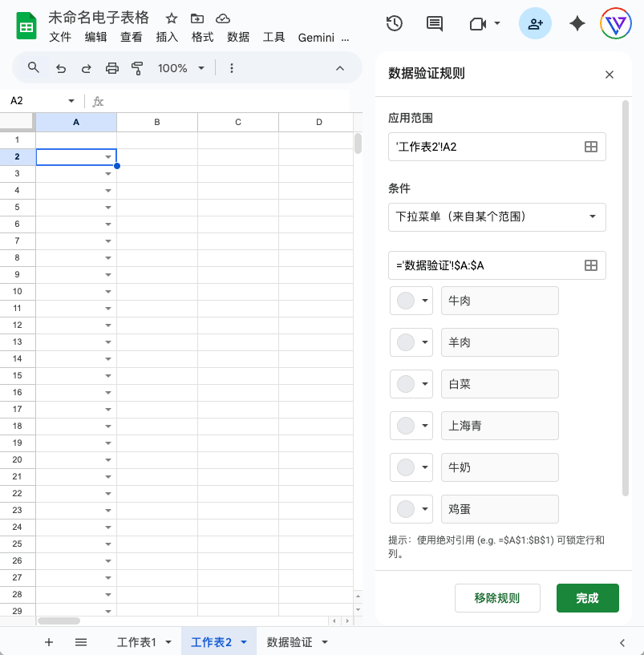The image size is (644, 655).
Task: Click the redo arrow in toolbar
Action: click(86, 68)
